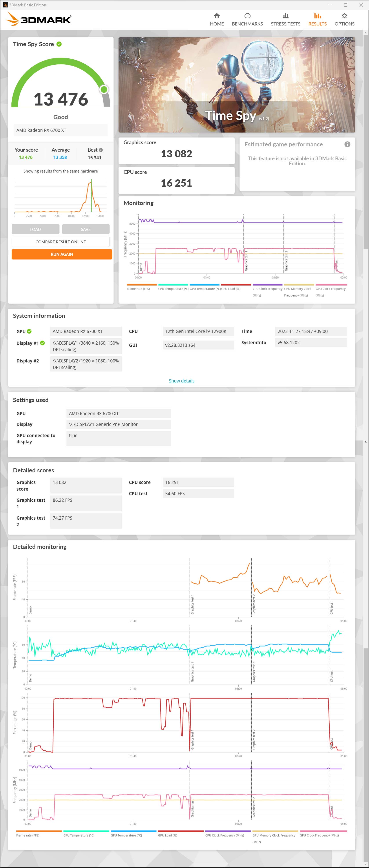Click the Display field Generic PnP Monitor
This screenshot has height=868, width=369.
119,424
